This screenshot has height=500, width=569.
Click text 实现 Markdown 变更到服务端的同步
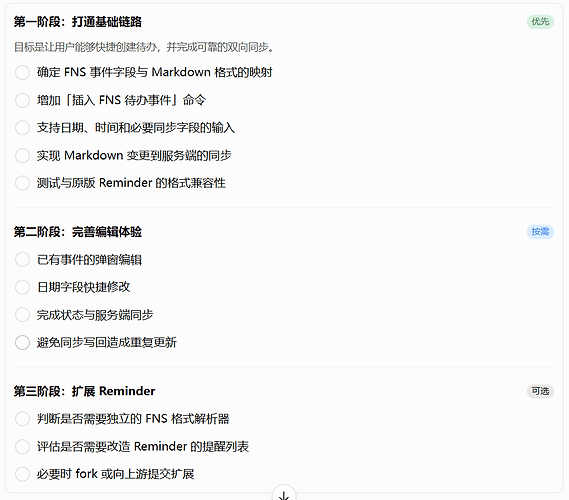coord(134,155)
